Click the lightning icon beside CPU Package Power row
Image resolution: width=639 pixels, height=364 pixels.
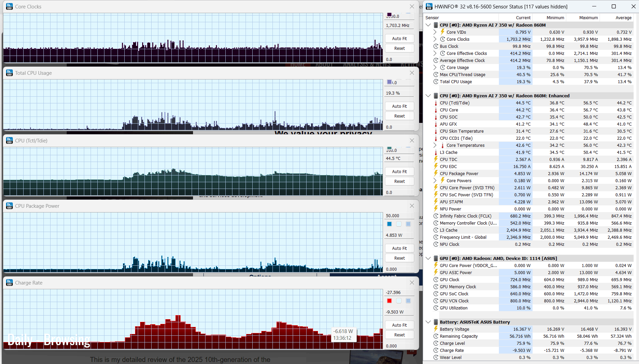click(x=436, y=173)
